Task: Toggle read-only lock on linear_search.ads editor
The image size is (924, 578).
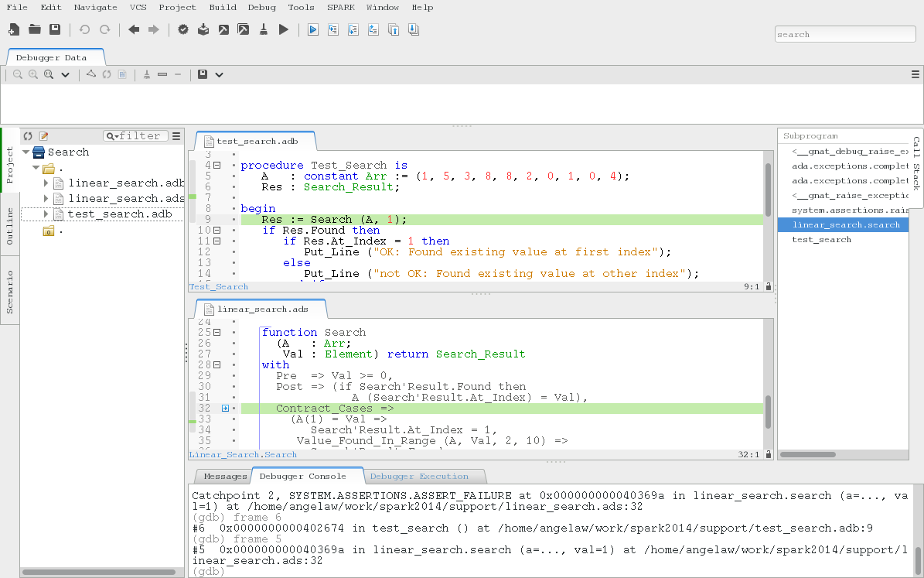Action: (768, 454)
